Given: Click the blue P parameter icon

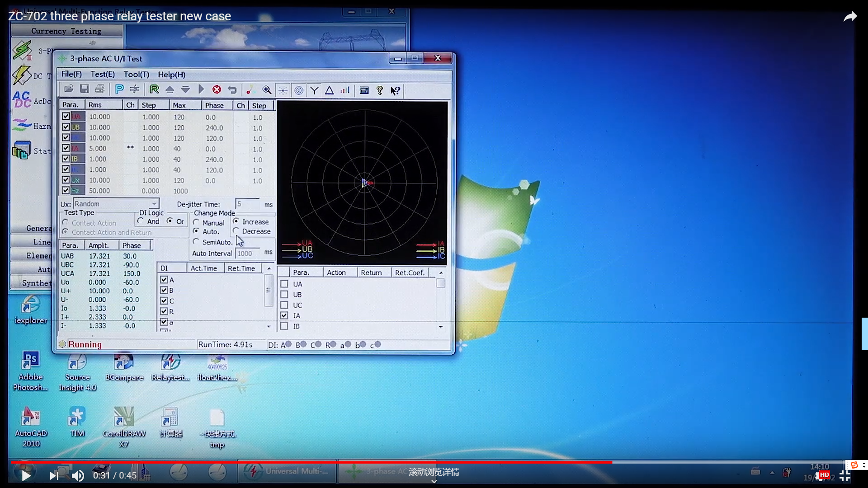Looking at the screenshot, I should coord(119,89).
